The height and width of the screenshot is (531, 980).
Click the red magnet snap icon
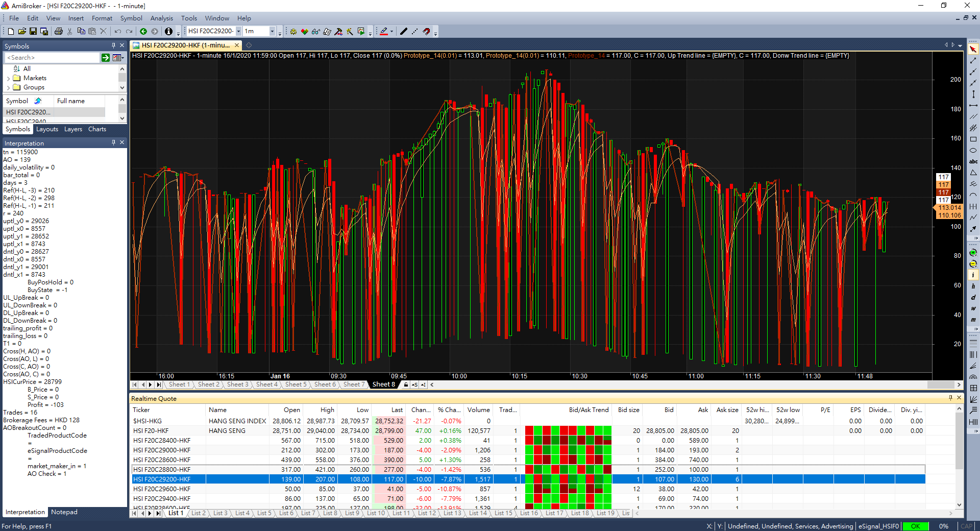point(427,32)
